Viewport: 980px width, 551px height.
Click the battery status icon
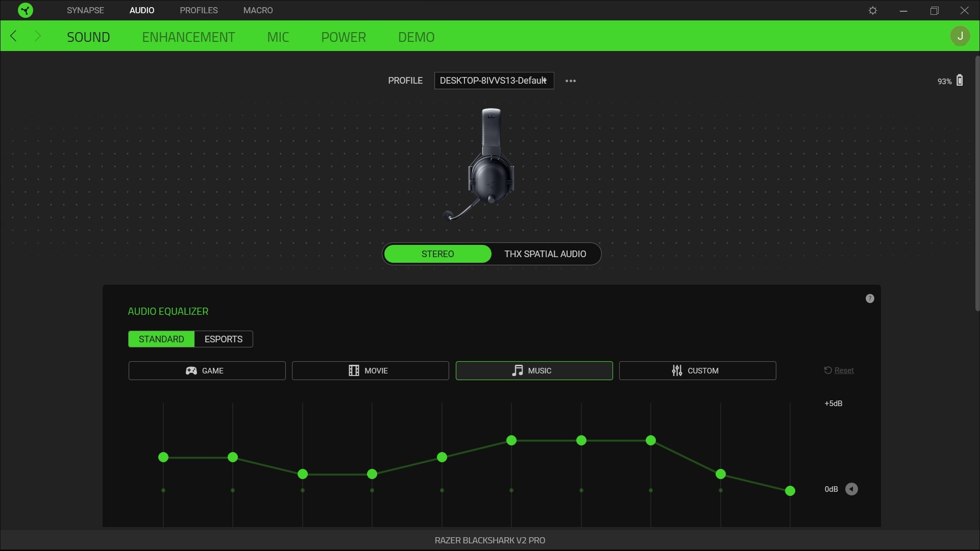960,80
